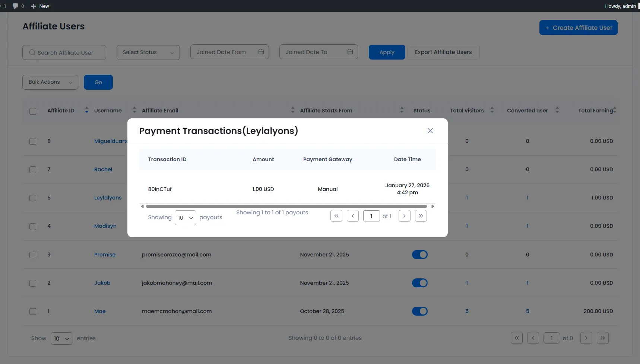
Task: Sort the Username column
Action: 134,110
